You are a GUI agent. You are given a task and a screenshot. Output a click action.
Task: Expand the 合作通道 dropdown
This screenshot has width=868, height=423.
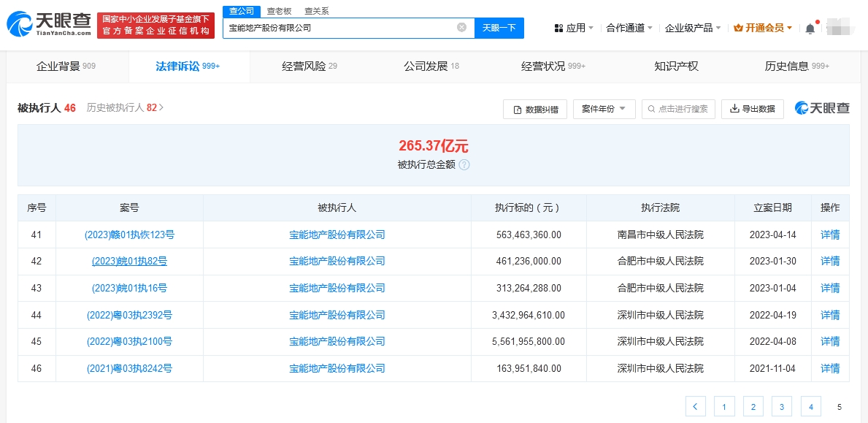(629, 28)
